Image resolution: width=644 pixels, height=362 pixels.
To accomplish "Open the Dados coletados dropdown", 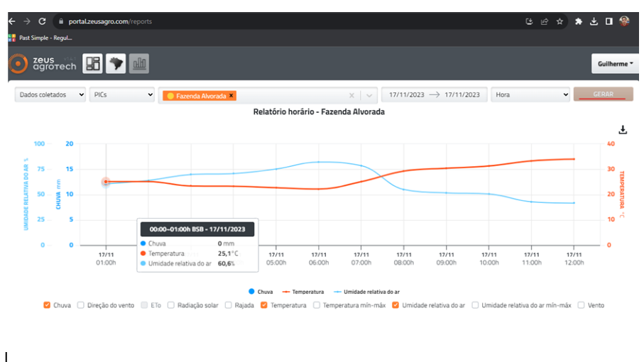I will (x=50, y=95).
